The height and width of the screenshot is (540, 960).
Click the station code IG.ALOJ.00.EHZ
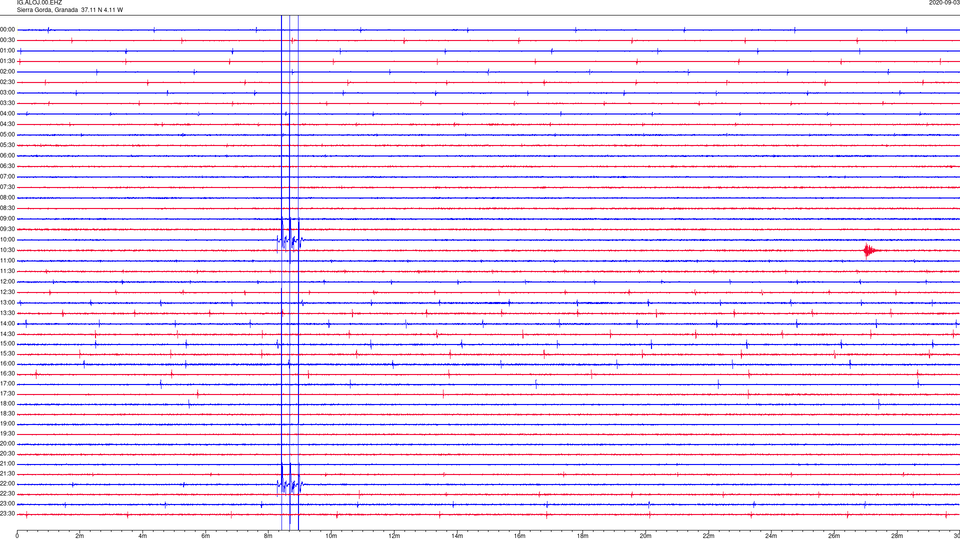[x=39, y=3]
